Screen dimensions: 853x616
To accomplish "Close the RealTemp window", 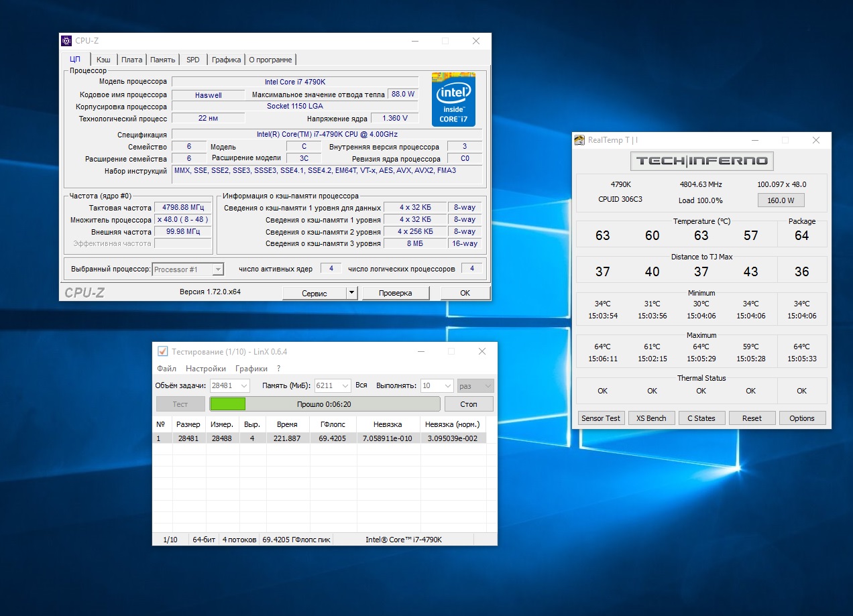I will pos(815,140).
